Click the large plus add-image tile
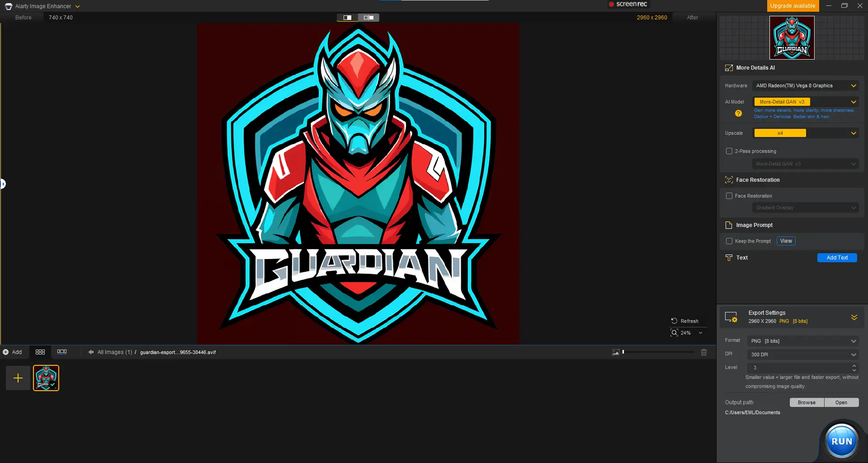 click(x=18, y=378)
